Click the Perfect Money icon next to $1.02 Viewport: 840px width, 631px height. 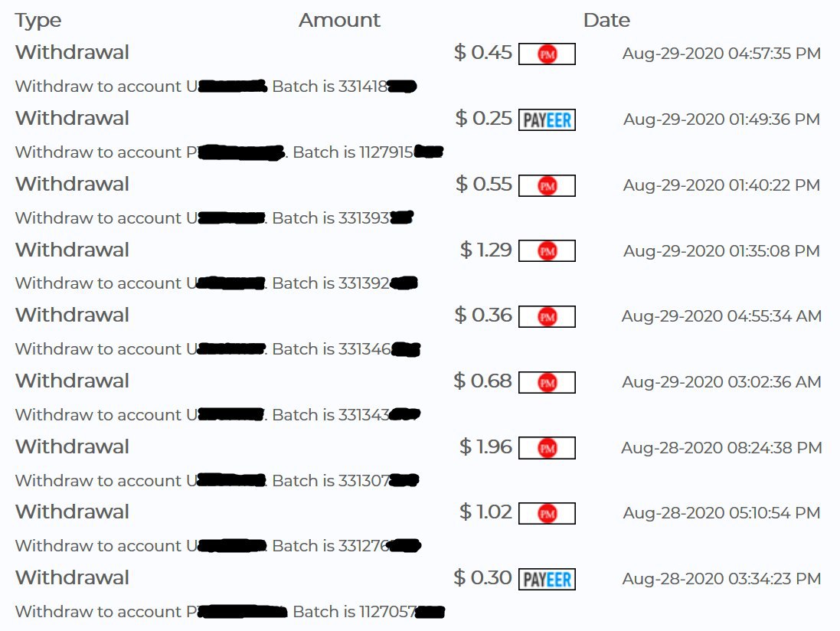click(x=547, y=513)
